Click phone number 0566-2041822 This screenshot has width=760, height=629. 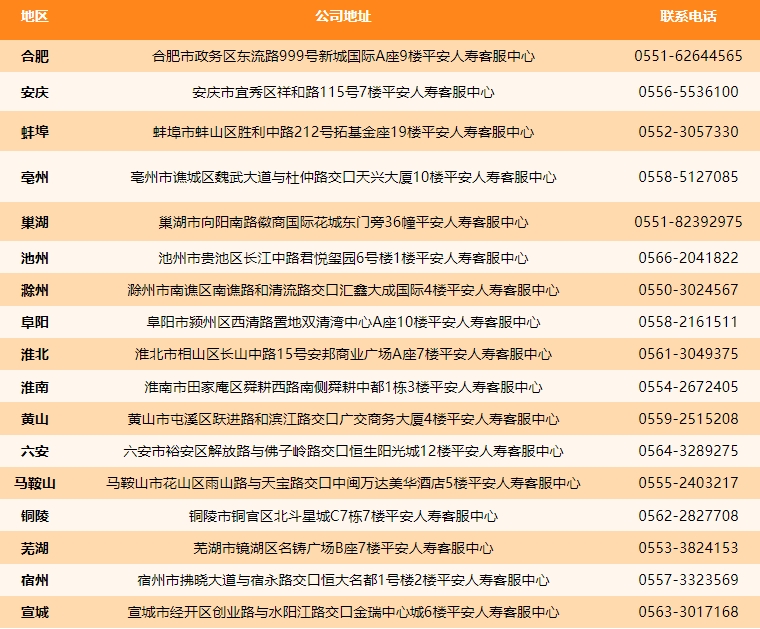[688, 258]
